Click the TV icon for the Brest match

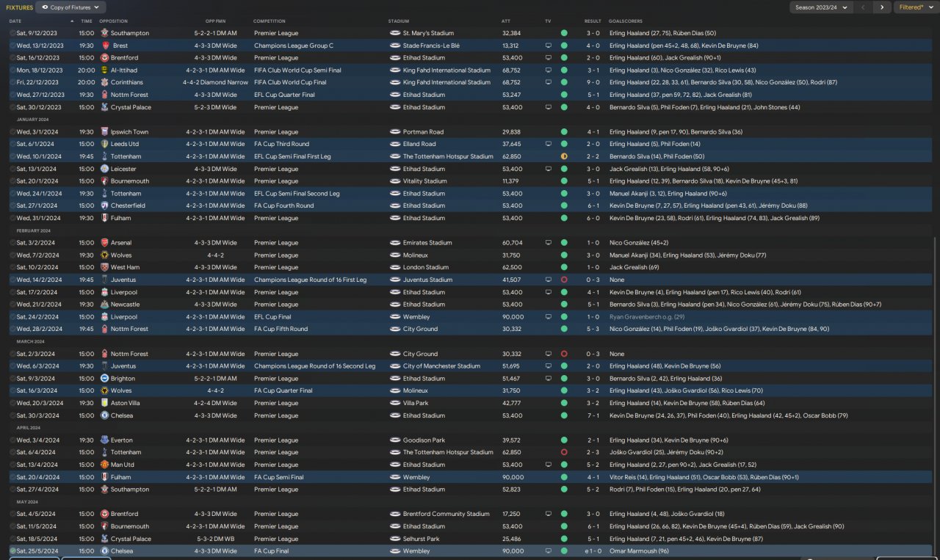[548, 46]
